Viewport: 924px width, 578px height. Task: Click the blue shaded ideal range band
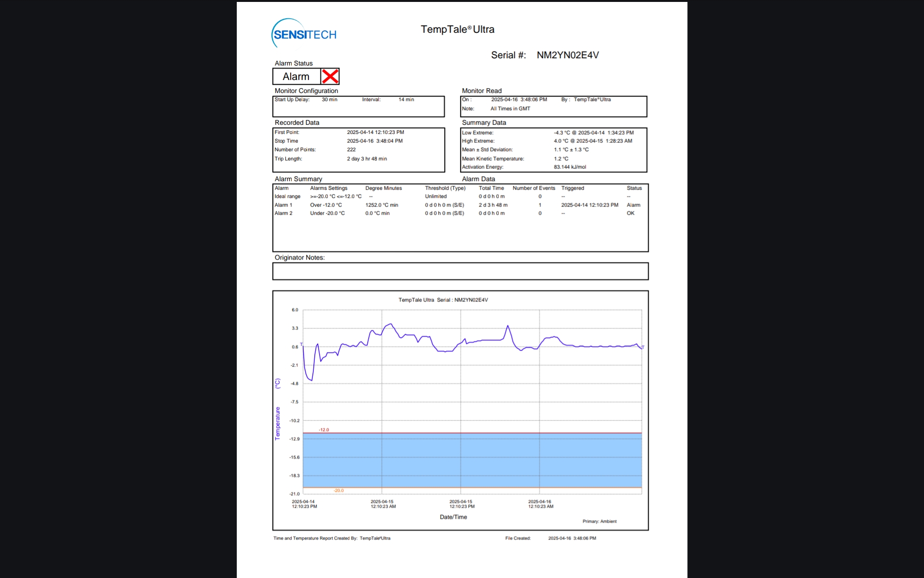[472, 460]
